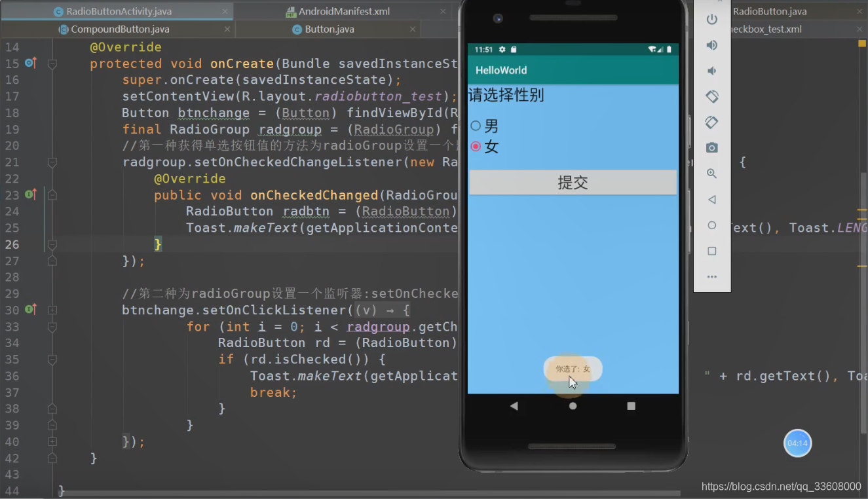Click the emulator toolbar overview square icon
This screenshot has height=499, width=868.
coord(712,251)
